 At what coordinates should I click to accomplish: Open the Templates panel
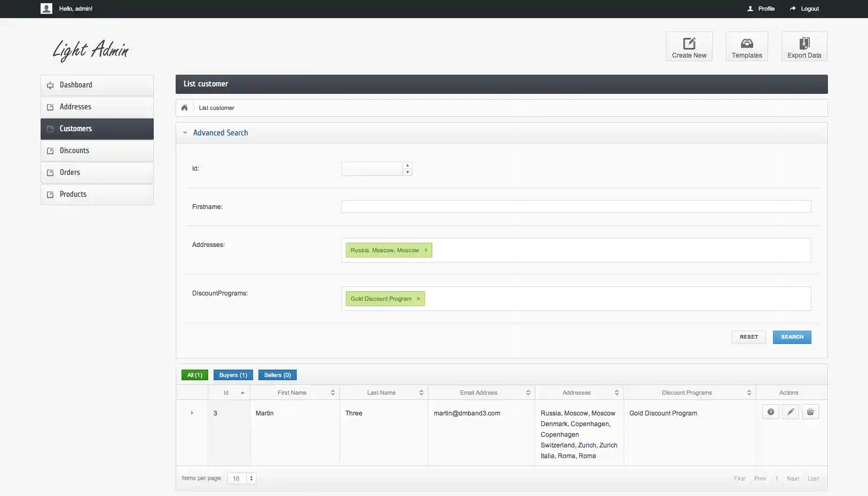click(746, 46)
